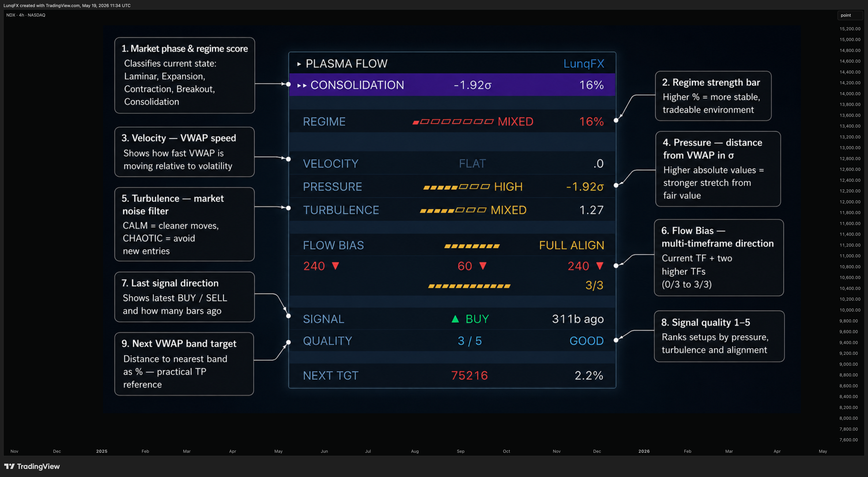Click the orange TURBULENCE level bar
Viewport: 868px width, 477px height.
(x=453, y=210)
